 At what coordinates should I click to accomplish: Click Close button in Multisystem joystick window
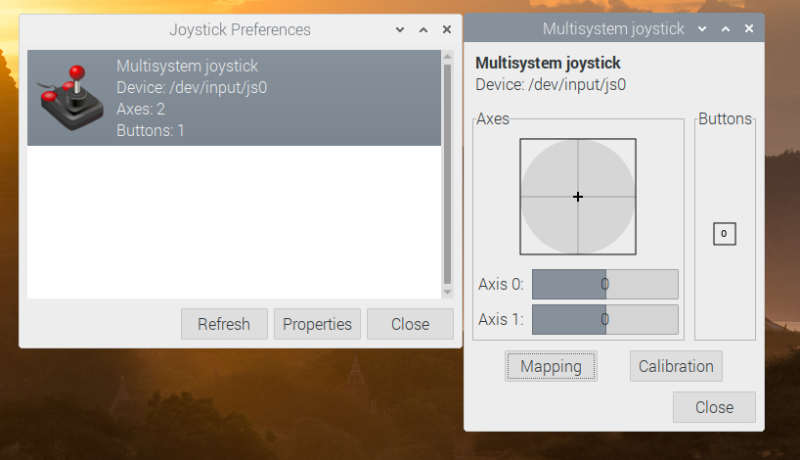[714, 407]
